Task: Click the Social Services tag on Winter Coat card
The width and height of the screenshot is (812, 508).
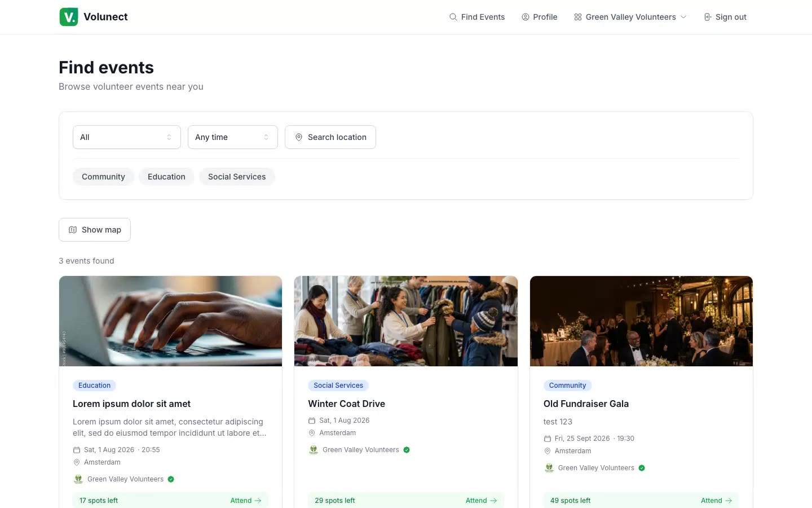Action: pyautogui.click(x=338, y=386)
